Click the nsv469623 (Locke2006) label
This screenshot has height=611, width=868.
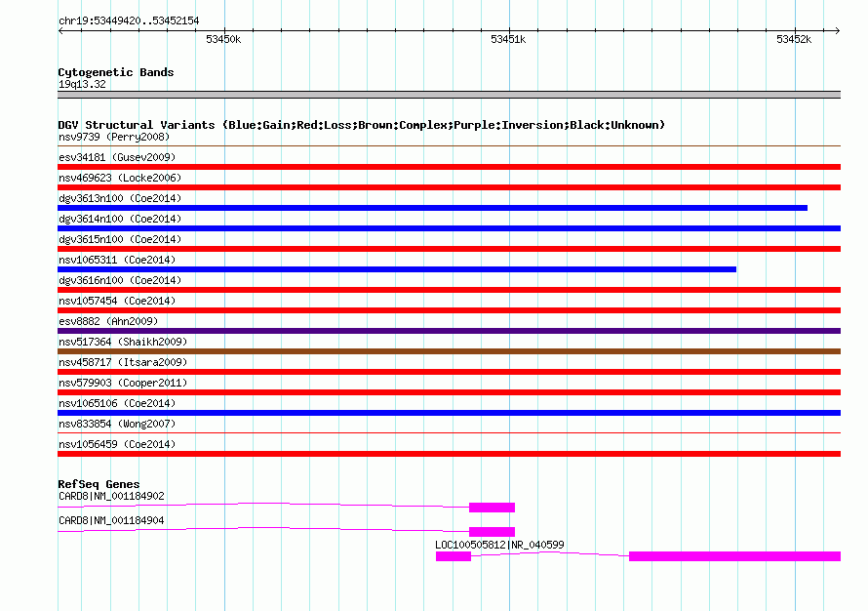point(120,178)
